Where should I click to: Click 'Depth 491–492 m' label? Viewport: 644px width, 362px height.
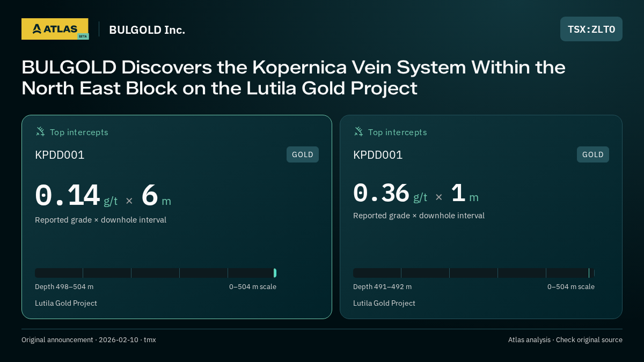coord(382,287)
